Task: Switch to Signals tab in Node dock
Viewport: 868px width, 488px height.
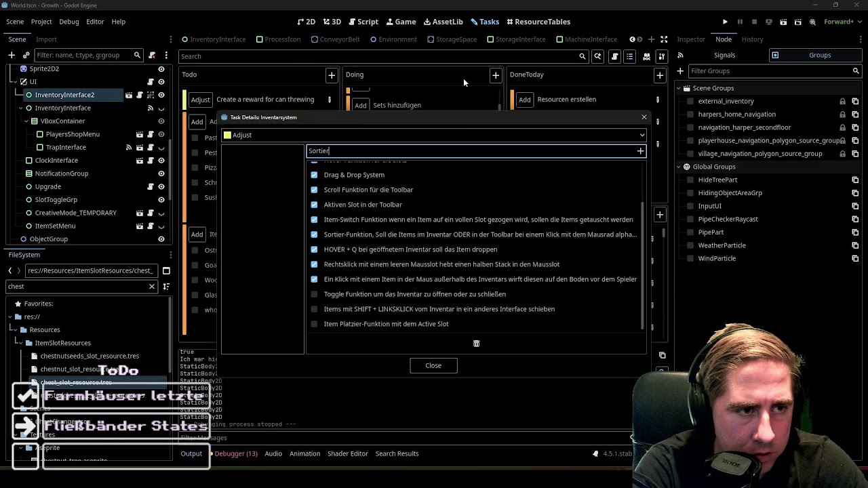Action: click(724, 55)
